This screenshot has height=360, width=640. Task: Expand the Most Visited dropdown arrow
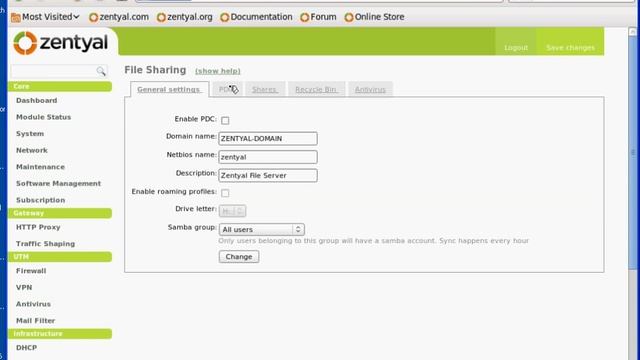click(76, 17)
